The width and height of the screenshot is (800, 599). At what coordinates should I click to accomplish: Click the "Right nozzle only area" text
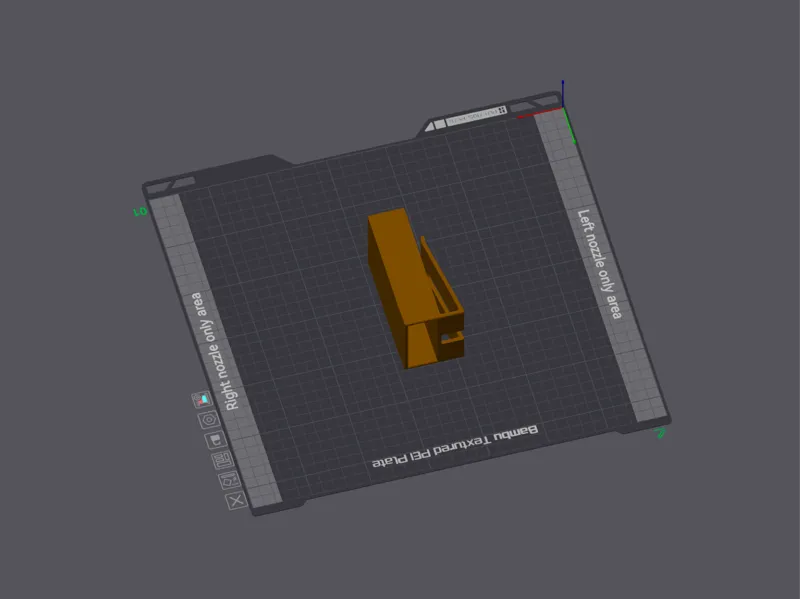[214, 351]
